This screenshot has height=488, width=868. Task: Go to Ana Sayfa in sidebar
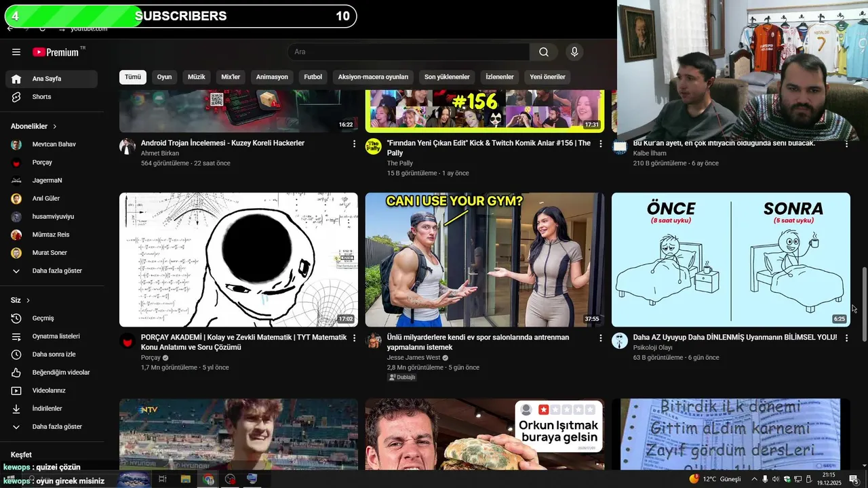point(52,79)
